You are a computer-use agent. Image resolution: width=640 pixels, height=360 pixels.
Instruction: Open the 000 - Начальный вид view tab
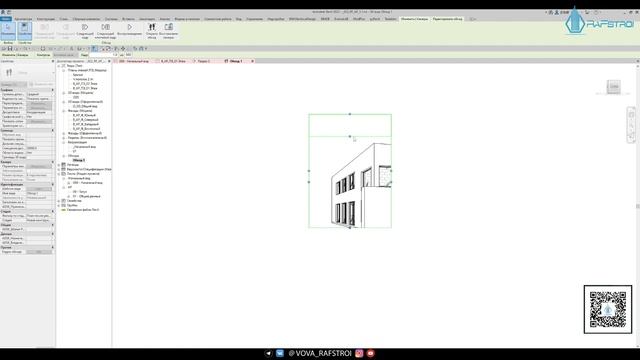coord(134,61)
